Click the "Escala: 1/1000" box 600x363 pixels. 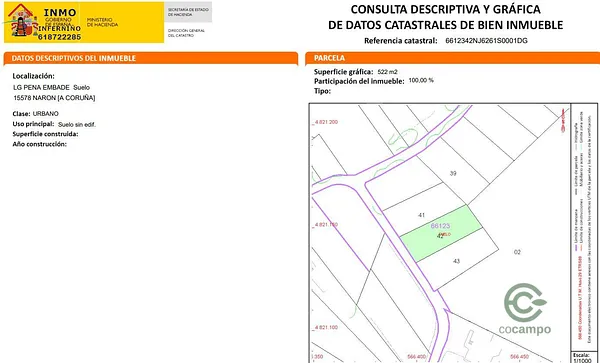[x=584, y=357]
